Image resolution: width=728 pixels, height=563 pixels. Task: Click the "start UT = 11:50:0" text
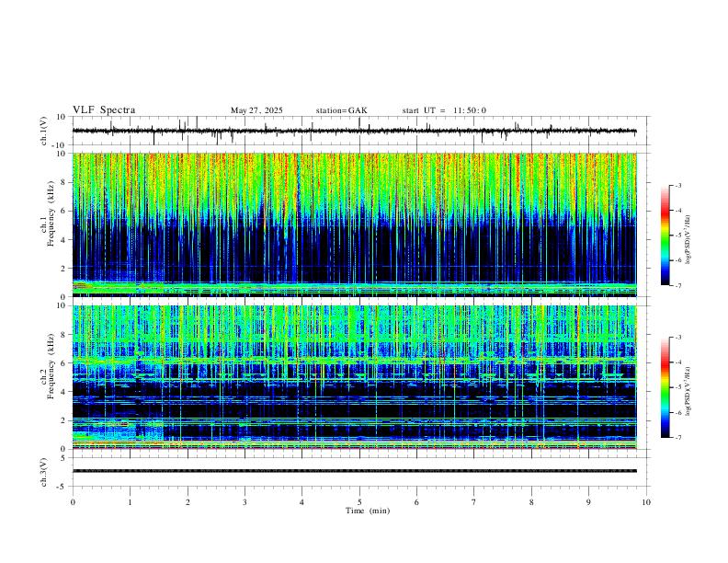[x=444, y=110]
